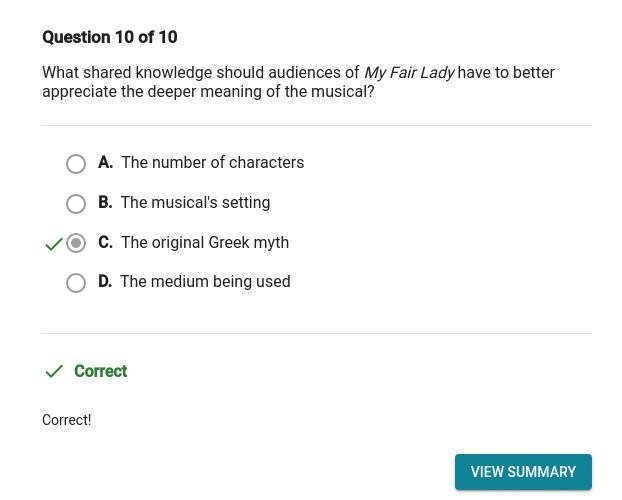Click 'The number of characters' answer text
The width and height of the screenshot is (622, 500).
[212, 163]
